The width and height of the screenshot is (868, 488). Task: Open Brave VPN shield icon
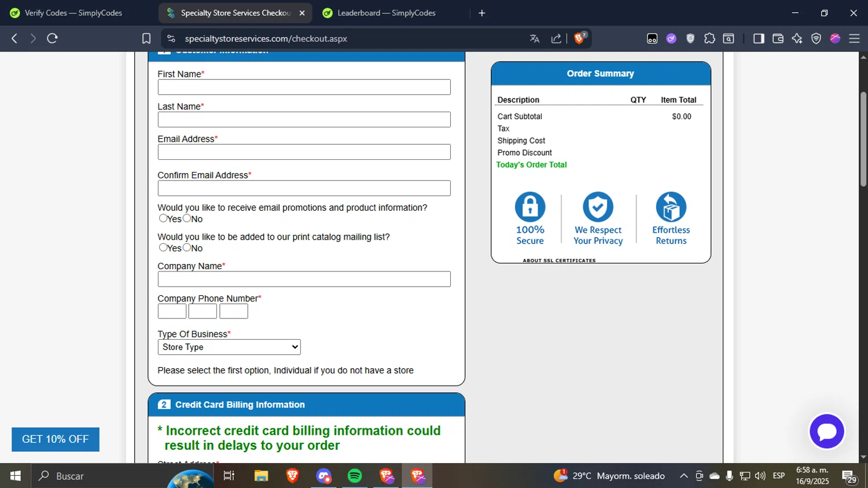816,38
